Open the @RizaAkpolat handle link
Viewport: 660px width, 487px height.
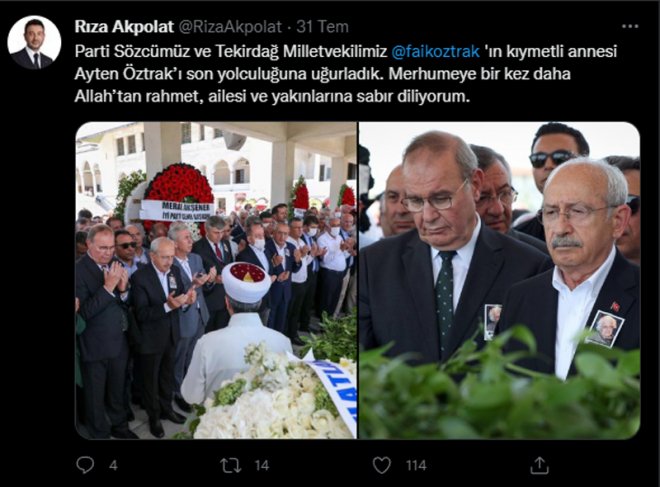pyautogui.click(x=230, y=27)
